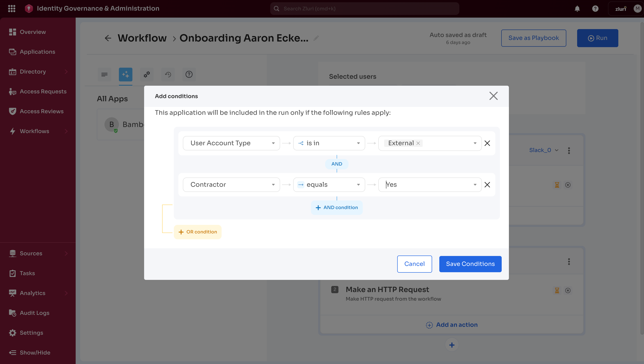Open the Contractor field dropdown
The image size is (644, 364).
[231, 185]
